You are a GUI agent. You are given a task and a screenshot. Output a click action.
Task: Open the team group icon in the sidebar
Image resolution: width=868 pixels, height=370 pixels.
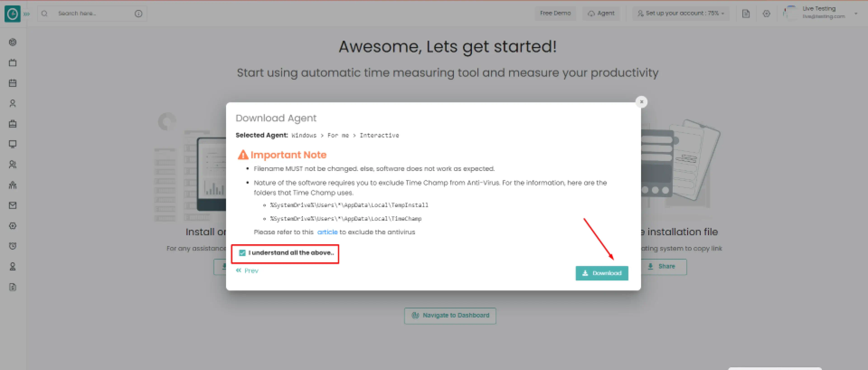click(x=13, y=185)
